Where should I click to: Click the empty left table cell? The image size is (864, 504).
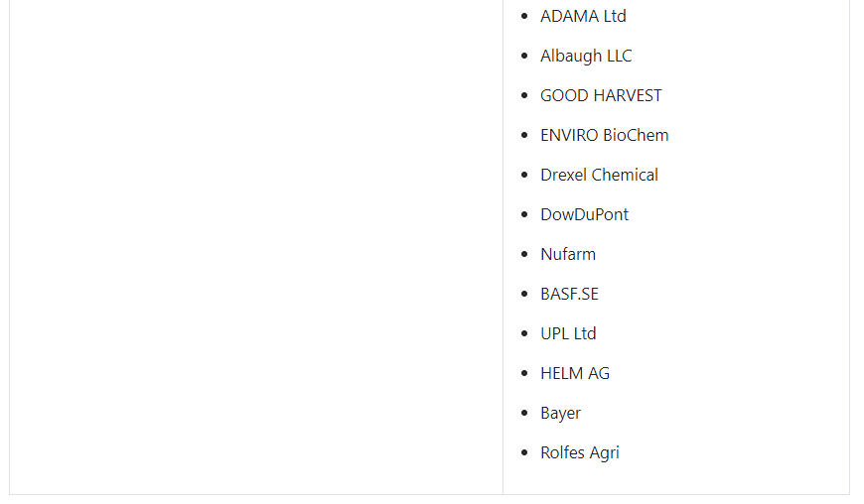click(x=256, y=247)
